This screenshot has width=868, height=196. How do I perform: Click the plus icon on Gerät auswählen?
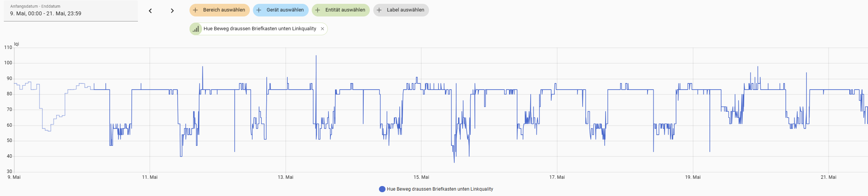(x=259, y=10)
